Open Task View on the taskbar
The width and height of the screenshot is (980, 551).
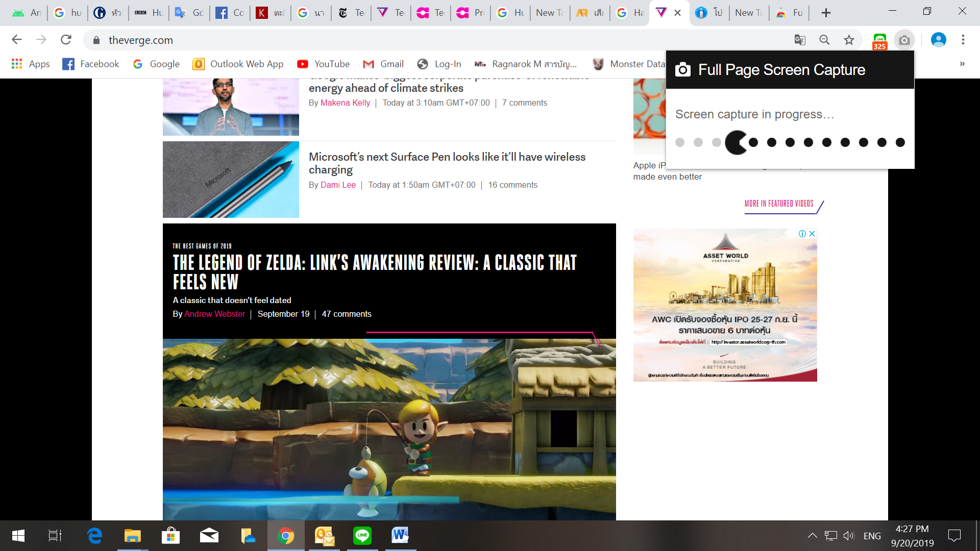pos(55,536)
